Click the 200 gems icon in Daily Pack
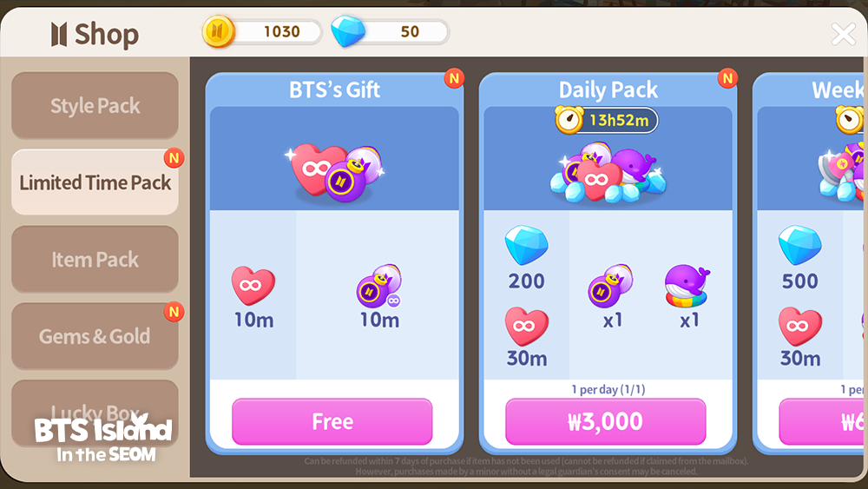This screenshot has height=489, width=868. tap(526, 245)
